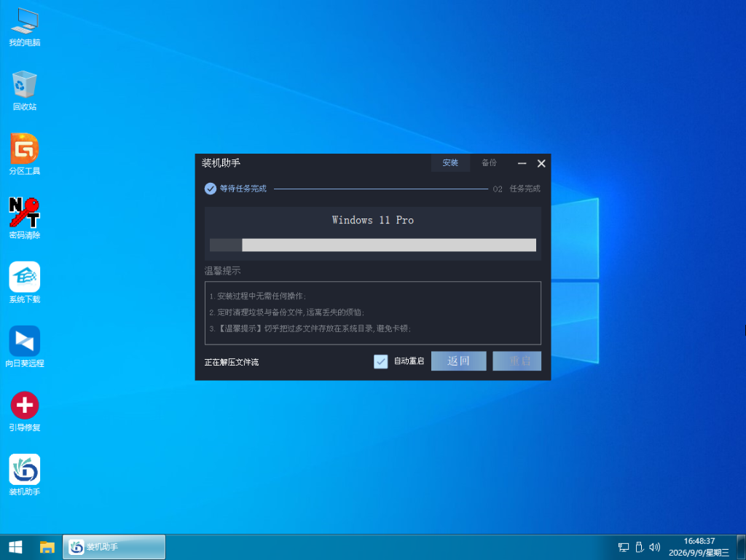The width and height of the screenshot is (746, 560).
Task: Select the 引导修复 boot repair icon
Action: coord(25,411)
